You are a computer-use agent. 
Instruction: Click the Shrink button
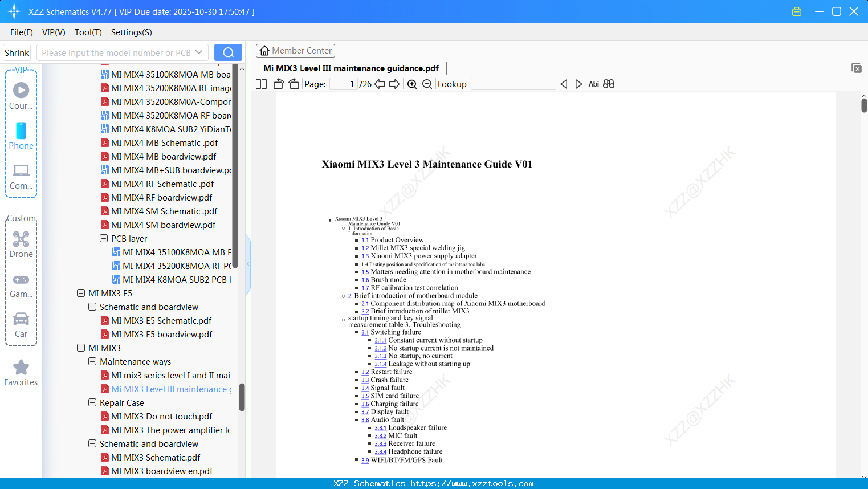click(x=17, y=52)
